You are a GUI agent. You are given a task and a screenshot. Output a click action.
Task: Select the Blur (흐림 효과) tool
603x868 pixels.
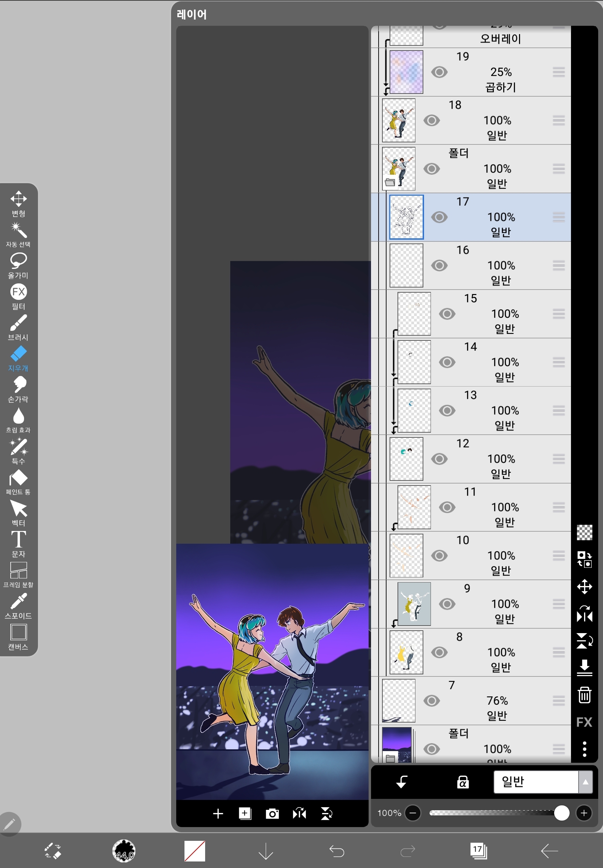click(18, 421)
